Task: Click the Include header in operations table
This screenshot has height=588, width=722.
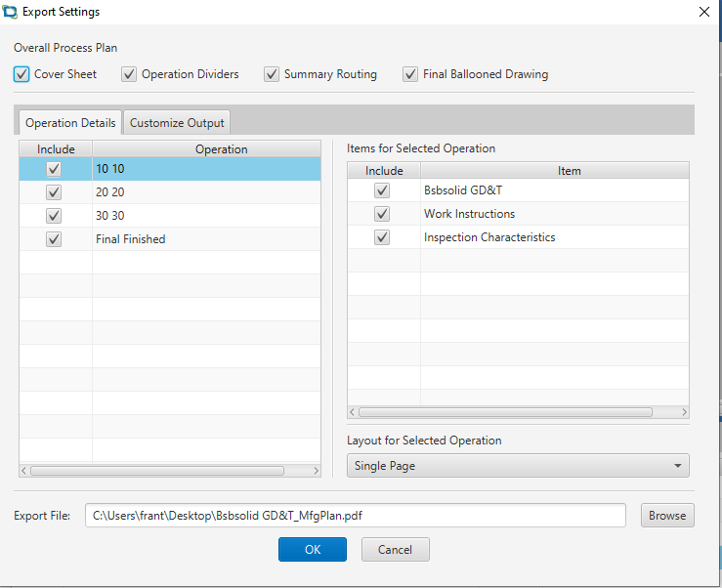Action: pos(56,149)
